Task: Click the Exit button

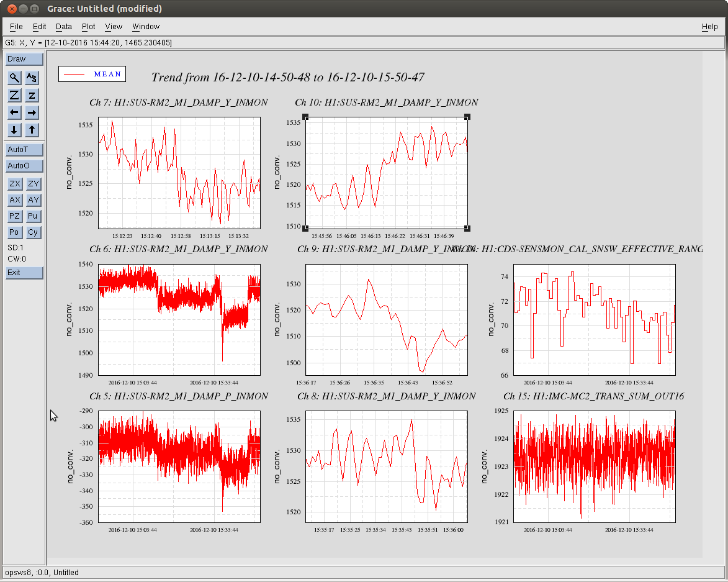Action: tap(24, 273)
